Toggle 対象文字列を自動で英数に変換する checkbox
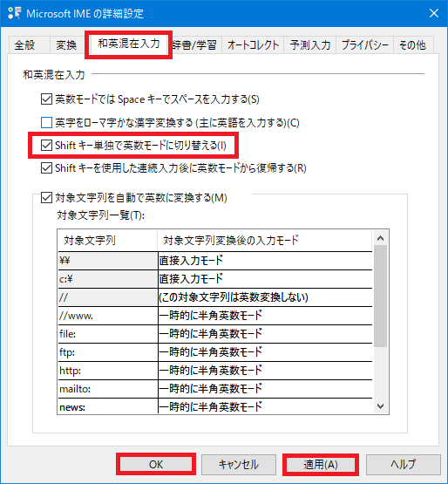This screenshot has height=484, width=448. 46,198
